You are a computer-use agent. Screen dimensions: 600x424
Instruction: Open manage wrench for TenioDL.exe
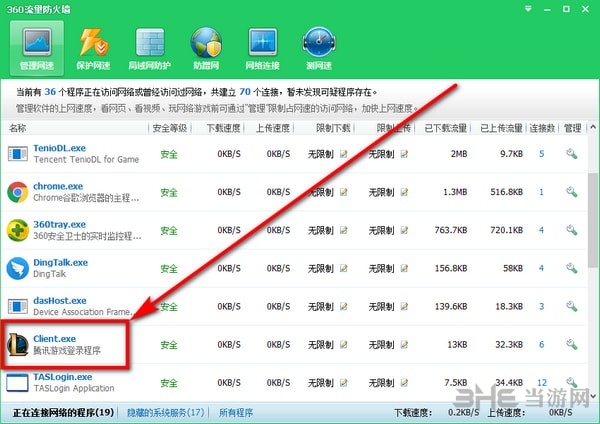(x=572, y=154)
